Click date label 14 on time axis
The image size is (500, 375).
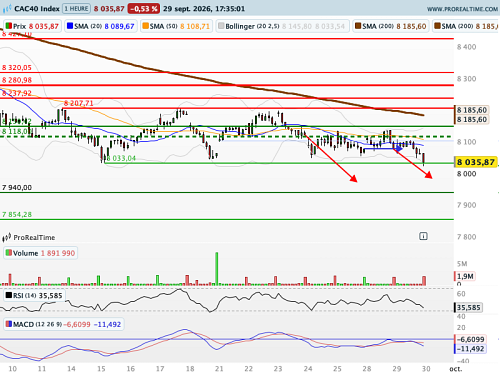coord(71,369)
